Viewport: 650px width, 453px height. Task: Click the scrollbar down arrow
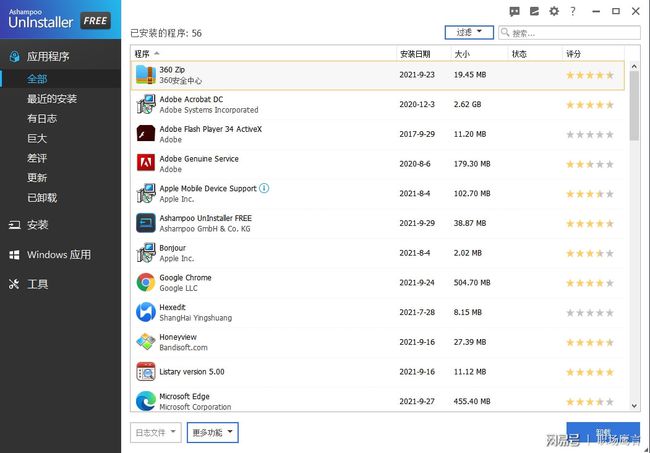coord(634,406)
